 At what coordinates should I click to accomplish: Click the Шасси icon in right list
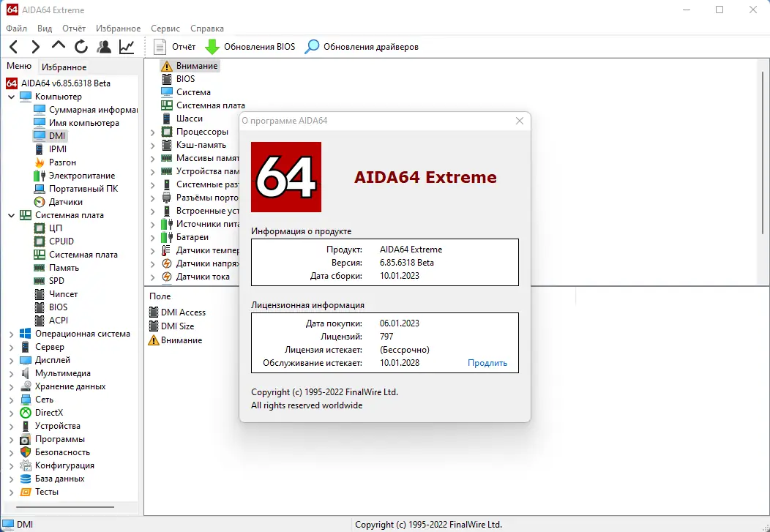click(167, 119)
